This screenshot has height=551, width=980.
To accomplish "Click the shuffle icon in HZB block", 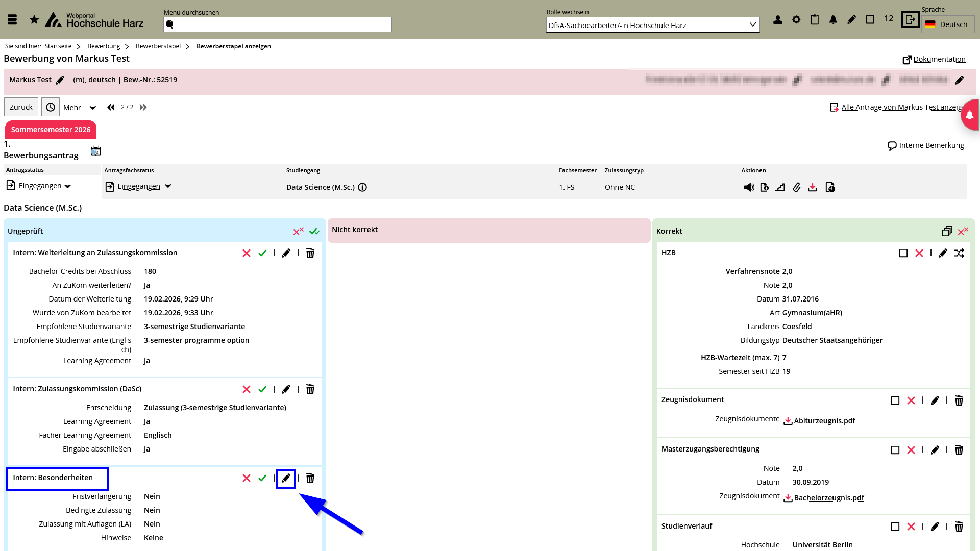I will pos(959,253).
